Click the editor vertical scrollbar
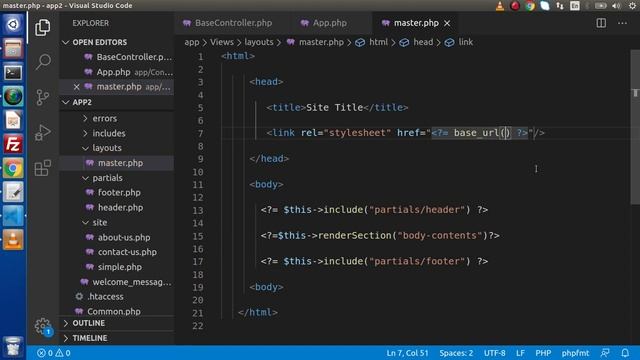Viewport: 640px width, 360px height. pos(635,127)
